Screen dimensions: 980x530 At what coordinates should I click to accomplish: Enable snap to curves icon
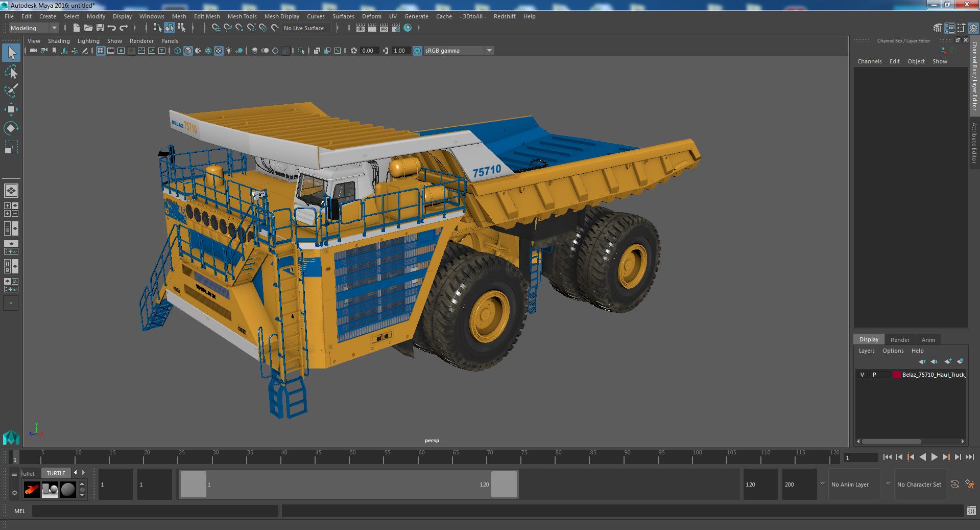[x=228, y=28]
